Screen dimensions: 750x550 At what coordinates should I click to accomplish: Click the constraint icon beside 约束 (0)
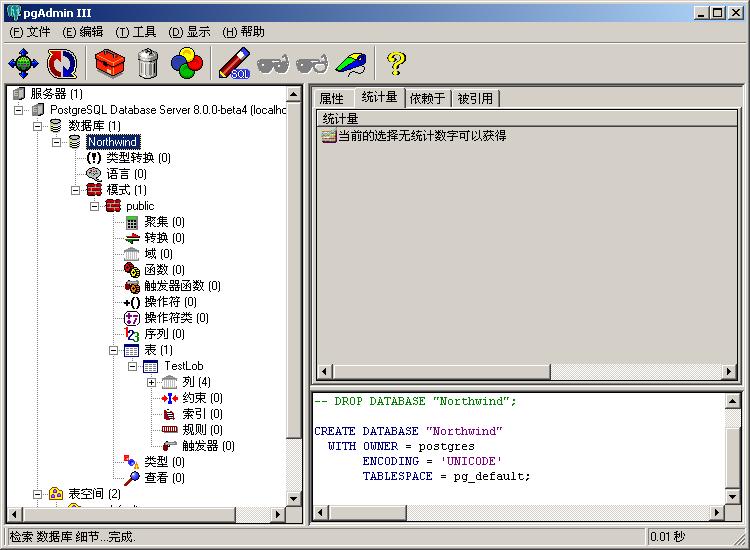[x=170, y=398]
